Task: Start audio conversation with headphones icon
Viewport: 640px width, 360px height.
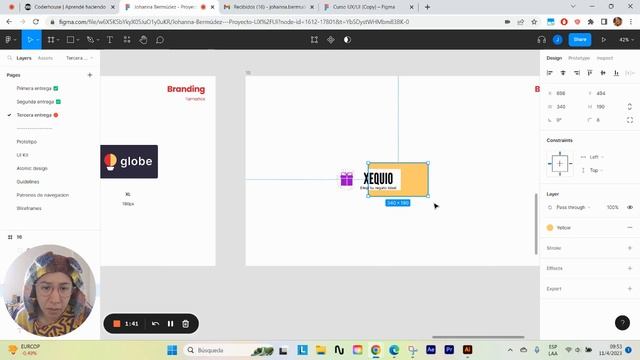Action: click(542, 40)
